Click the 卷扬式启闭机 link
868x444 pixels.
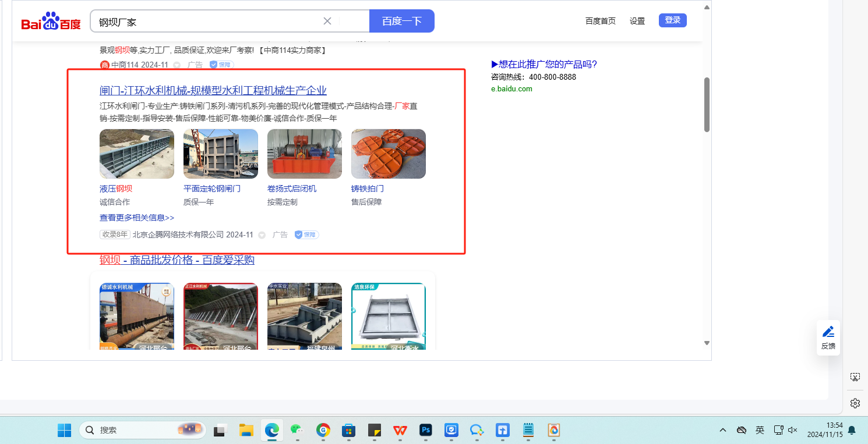coord(292,189)
